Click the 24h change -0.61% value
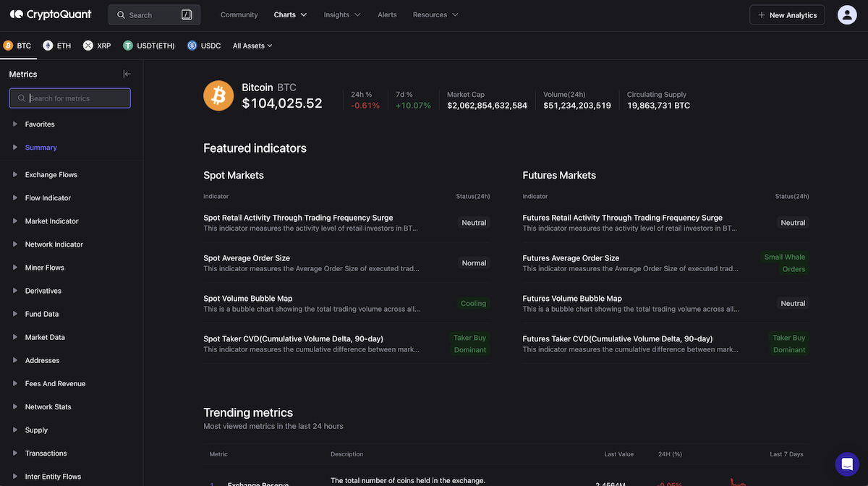Image resolution: width=868 pixels, height=486 pixels. pos(365,106)
